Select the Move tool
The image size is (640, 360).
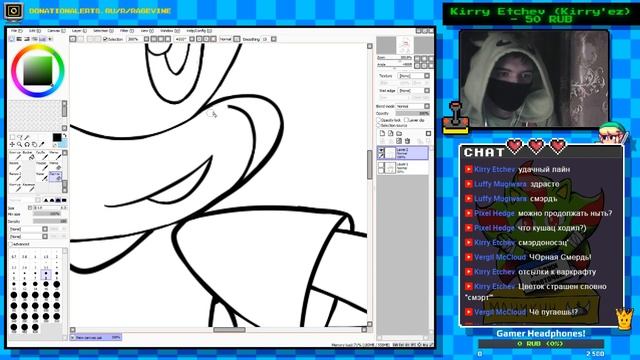click(12, 144)
